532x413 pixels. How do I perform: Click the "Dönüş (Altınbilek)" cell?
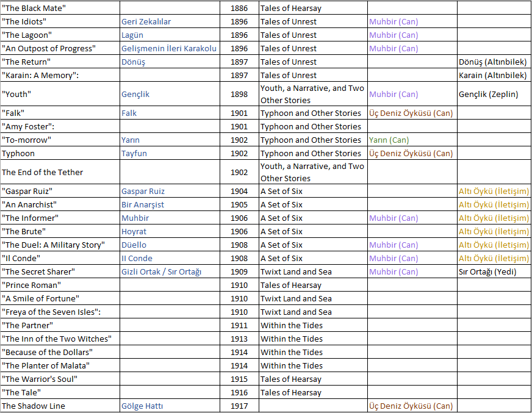492,62
